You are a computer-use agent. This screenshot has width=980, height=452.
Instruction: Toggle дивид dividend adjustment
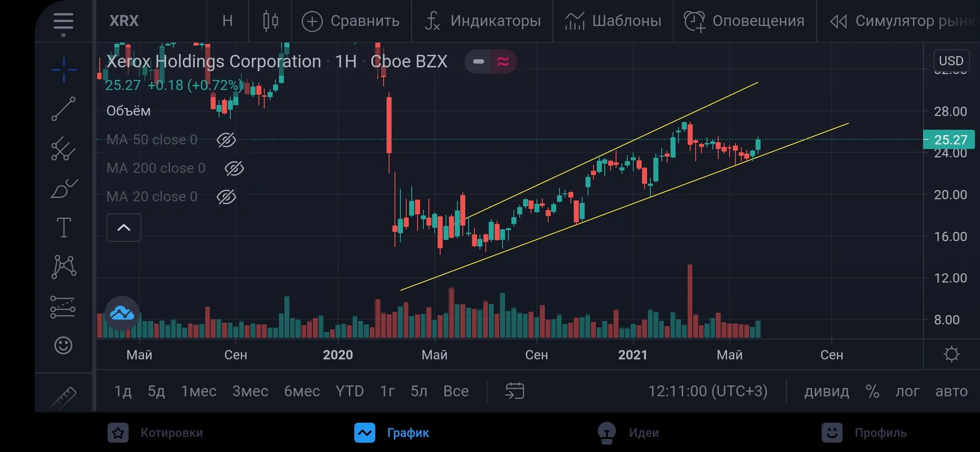[827, 391]
